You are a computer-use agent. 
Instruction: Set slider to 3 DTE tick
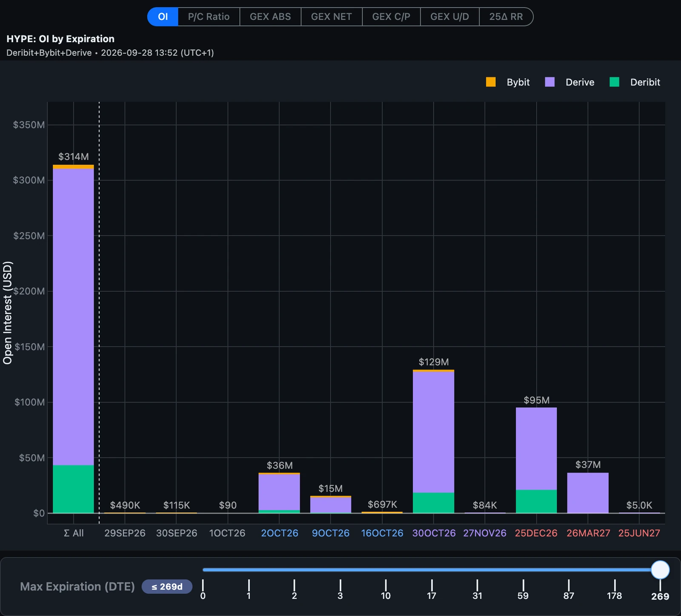tap(340, 589)
